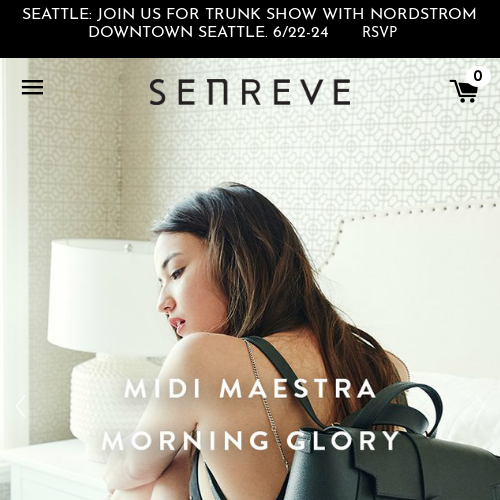Image resolution: width=500 pixels, height=500 pixels.
Task: Click the MIDI MAESTRA headline
Action: coord(250,388)
